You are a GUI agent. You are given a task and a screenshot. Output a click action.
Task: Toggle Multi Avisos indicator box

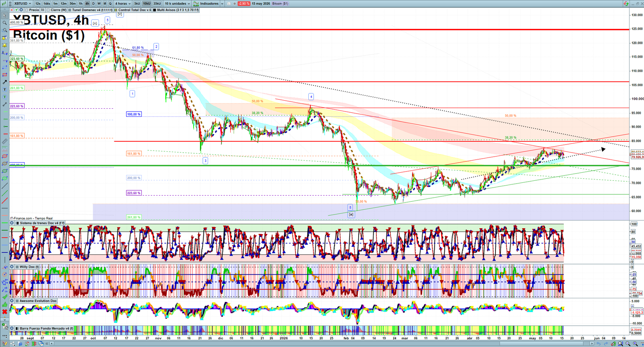154,10
